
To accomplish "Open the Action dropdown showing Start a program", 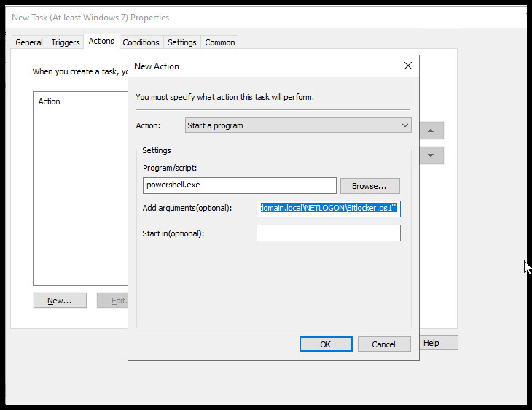I will coord(298,125).
